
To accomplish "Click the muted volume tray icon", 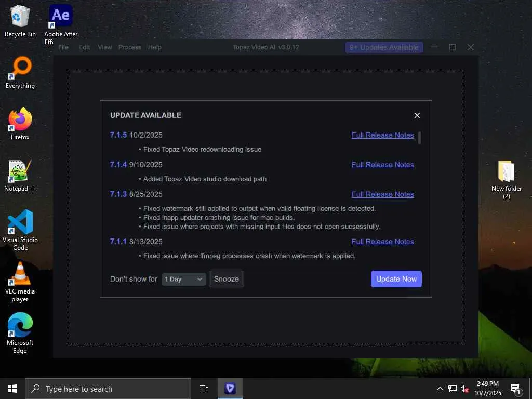I will point(464,389).
